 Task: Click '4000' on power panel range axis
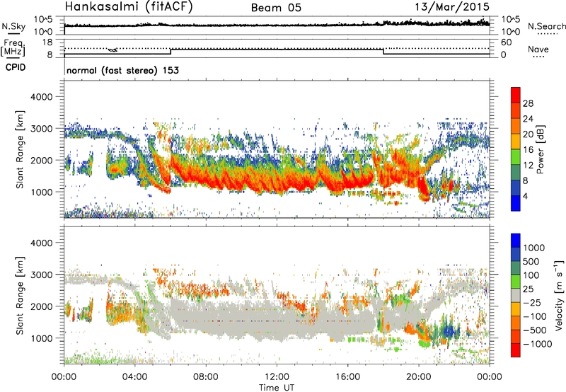tap(42, 97)
